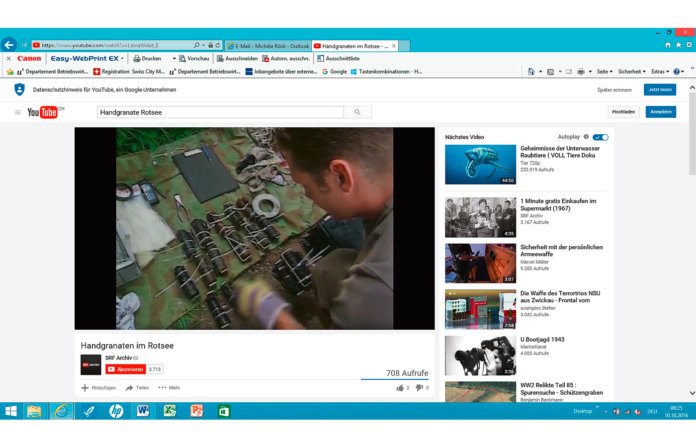696x447 pixels.
Task: Click the main video player
Action: click(254, 229)
